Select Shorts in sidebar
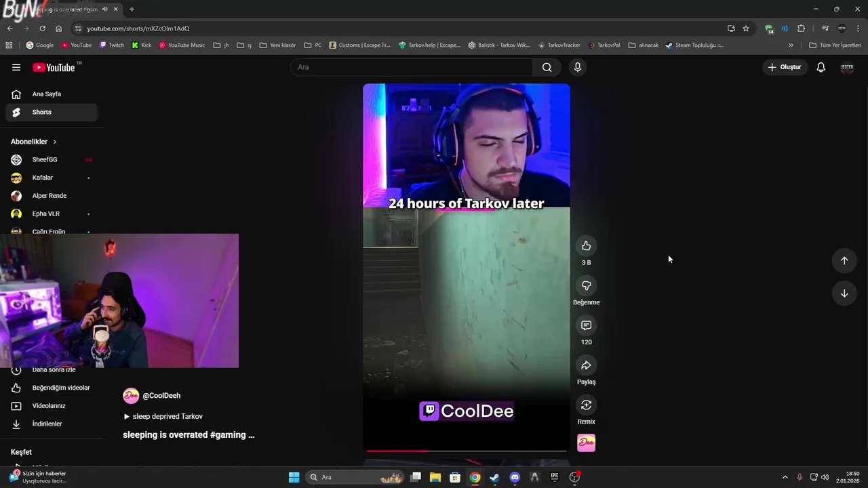 [52, 112]
